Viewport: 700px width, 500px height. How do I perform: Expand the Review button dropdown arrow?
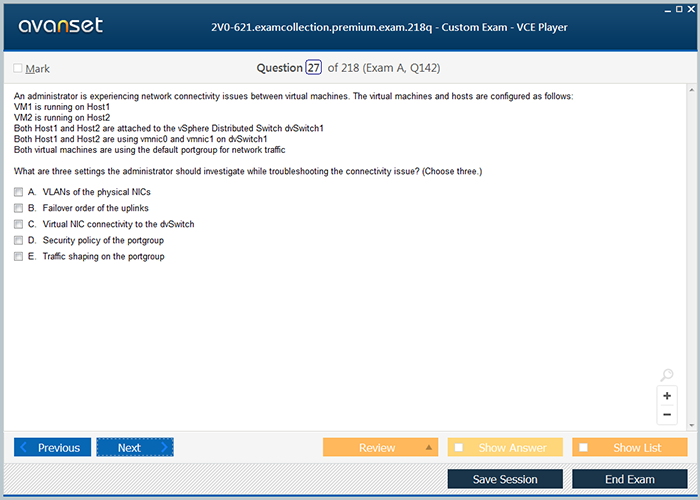429,447
